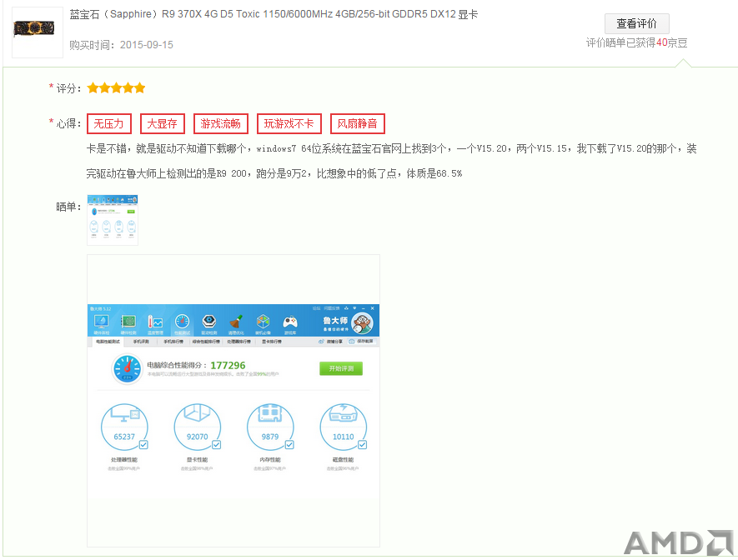Click the 问题反馈 link in title bar

click(x=332, y=308)
